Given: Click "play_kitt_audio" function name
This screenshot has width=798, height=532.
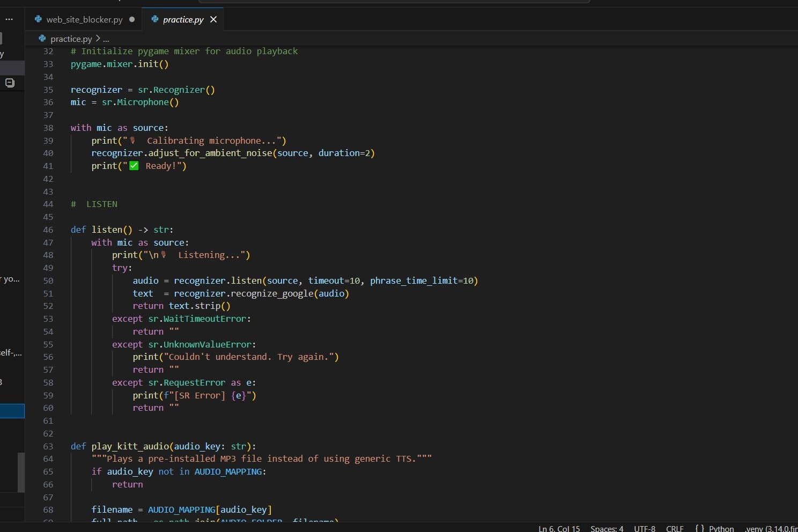Looking at the screenshot, I should point(130,446).
